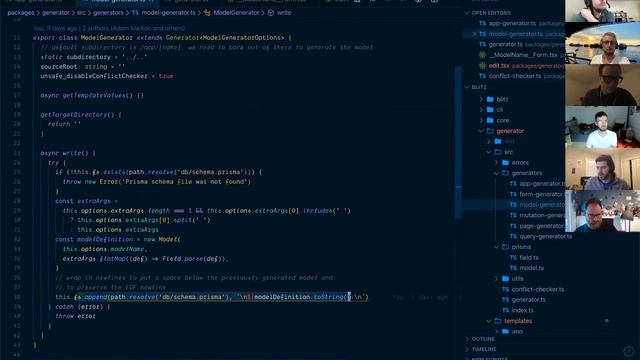Click the editor vertical scrollbar thumb
The width and height of the screenshot is (640, 360).
(458, 143)
